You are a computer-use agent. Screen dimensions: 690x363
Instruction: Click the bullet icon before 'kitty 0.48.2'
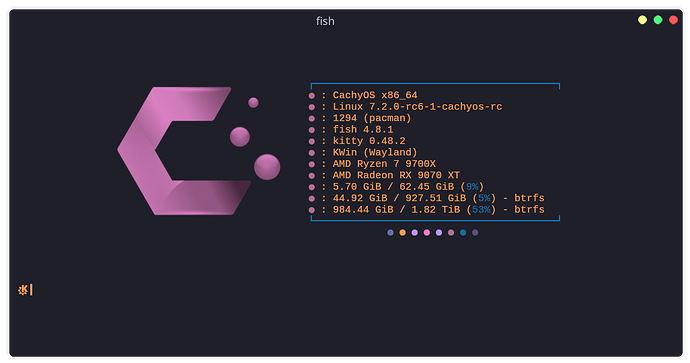(312, 141)
